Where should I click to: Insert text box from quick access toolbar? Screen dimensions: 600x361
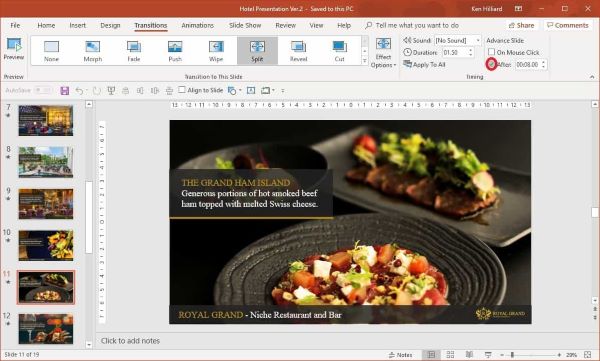[251, 91]
